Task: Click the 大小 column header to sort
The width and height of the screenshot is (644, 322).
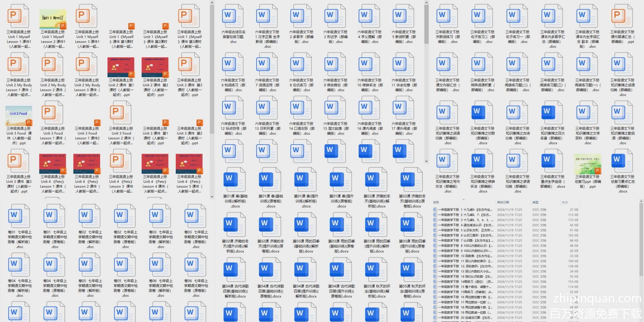Action: 565,202
